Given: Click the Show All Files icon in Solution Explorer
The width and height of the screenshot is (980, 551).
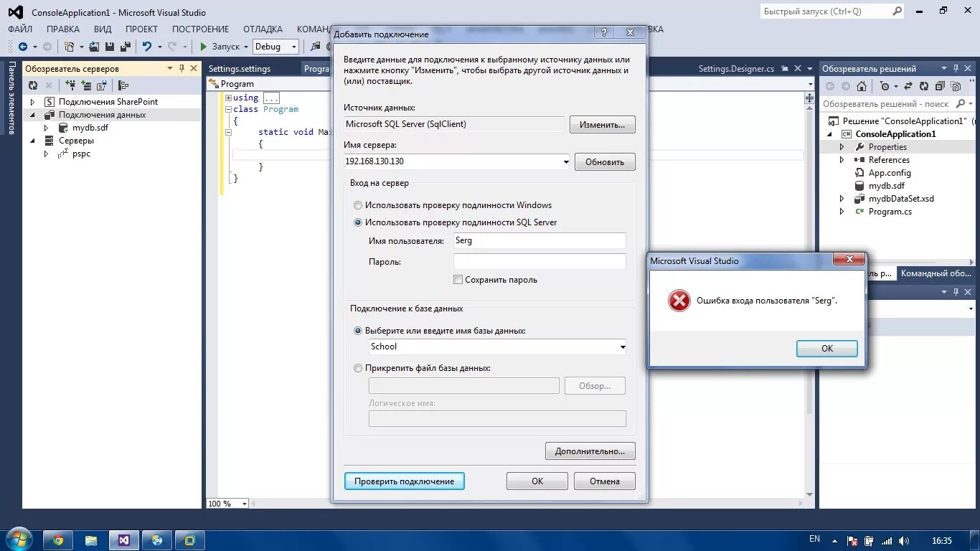Looking at the screenshot, I should (x=956, y=85).
